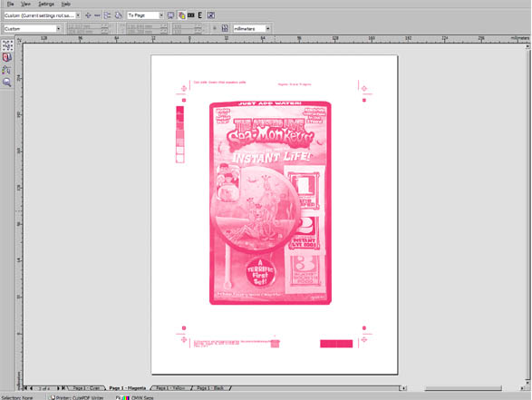Switch to the Page 1 - Yellow tab
Image resolution: width=532 pixels, height=400 pixels.
point(170,388)
